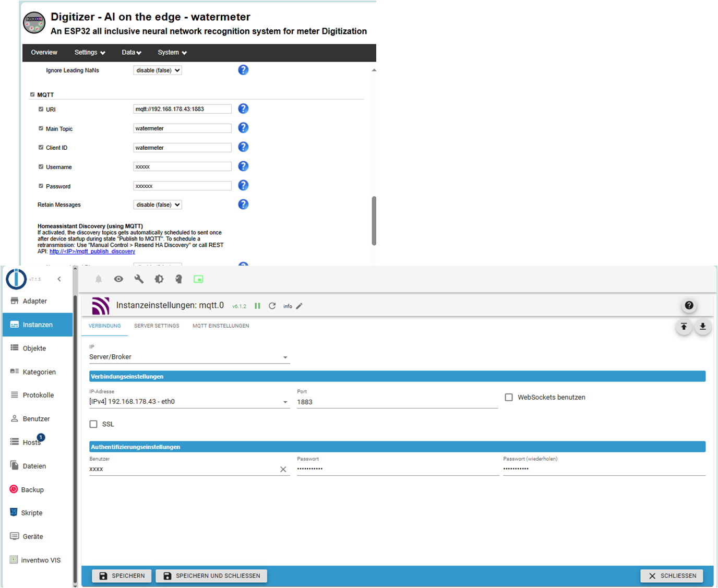Click Speichern und Schliessen button
718x588 pixels.
point(211,576)
